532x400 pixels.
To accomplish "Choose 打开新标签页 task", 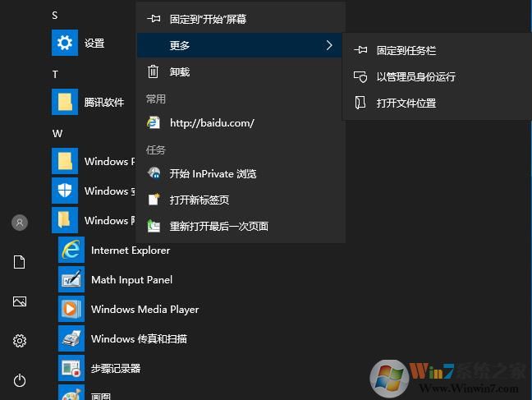I will click(x=241, y=200).
